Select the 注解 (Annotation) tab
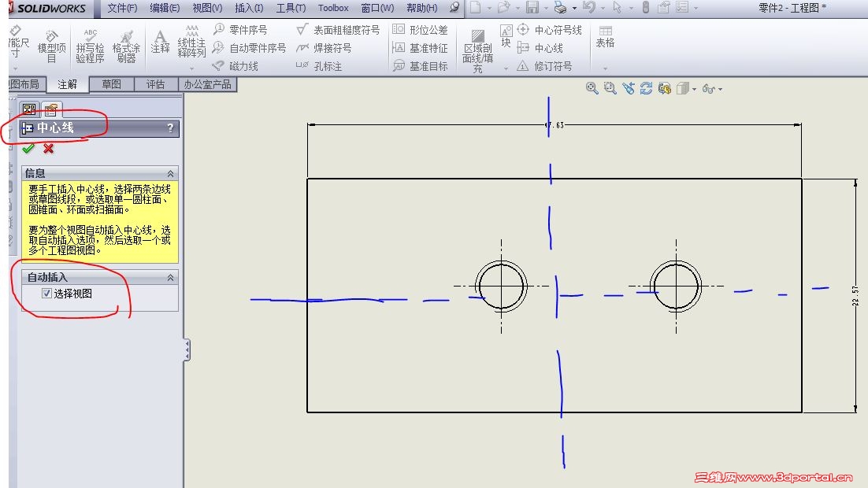 click(67, 84)
